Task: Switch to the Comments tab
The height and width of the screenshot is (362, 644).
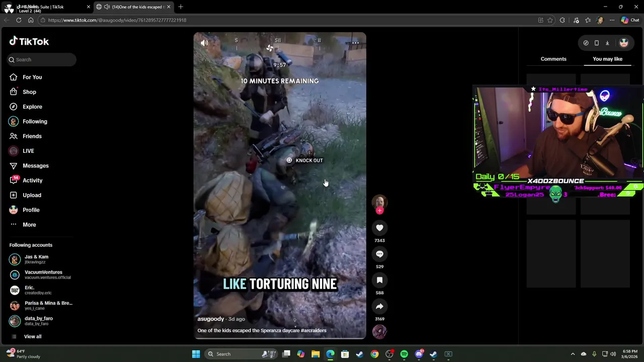Action: pyautogui.click(x=553, y=59)
